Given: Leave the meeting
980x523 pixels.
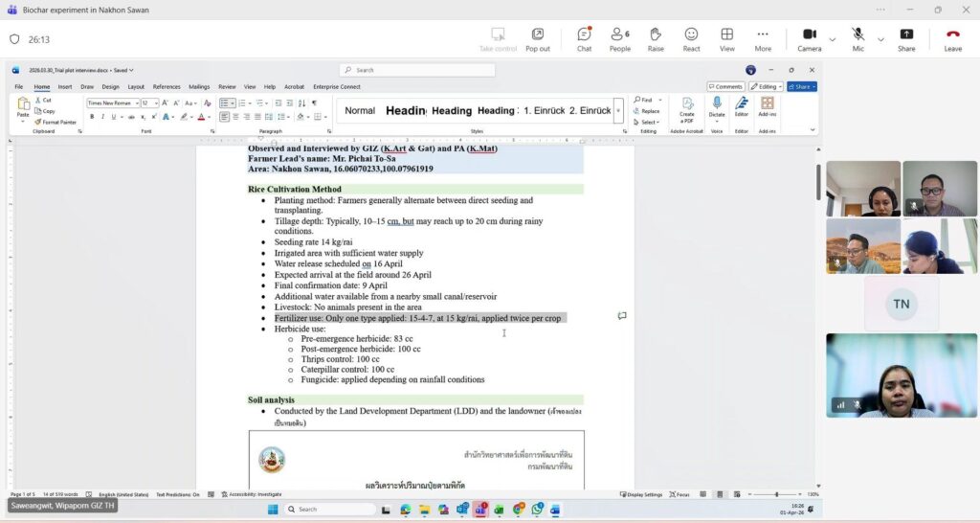Looking at the screenshot, I should tap(953, 38).
